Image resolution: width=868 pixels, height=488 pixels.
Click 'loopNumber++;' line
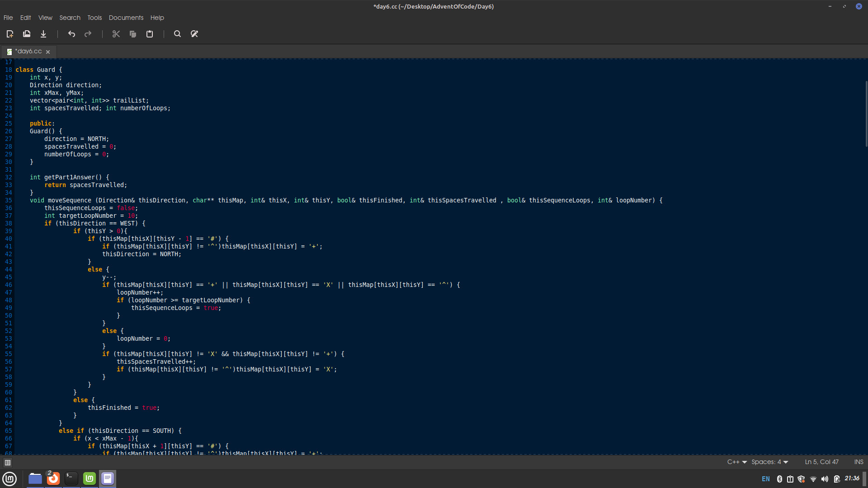click(x=140, y=292)
